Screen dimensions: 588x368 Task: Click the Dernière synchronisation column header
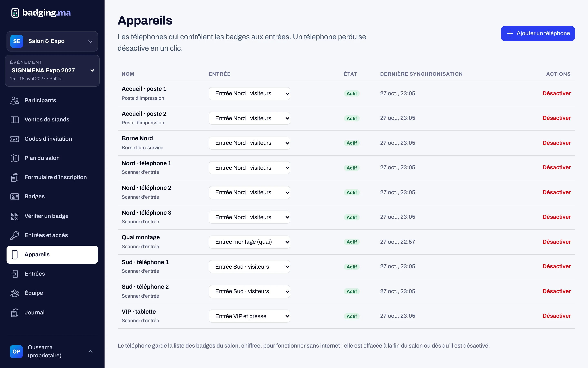coord(421,74)
